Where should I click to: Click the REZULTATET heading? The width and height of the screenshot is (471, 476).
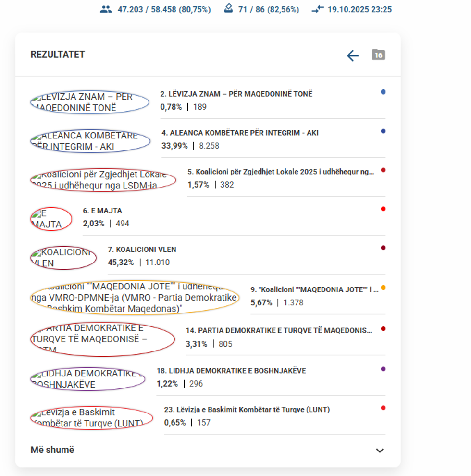click(58, 54)
